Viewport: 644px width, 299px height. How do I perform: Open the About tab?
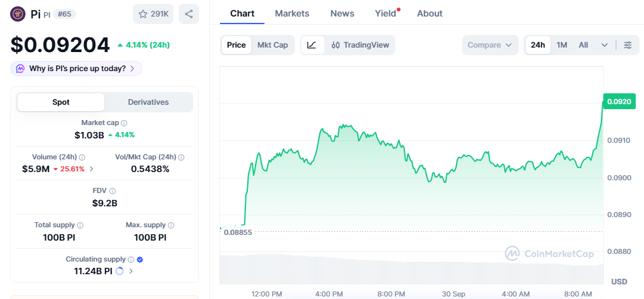430,13
